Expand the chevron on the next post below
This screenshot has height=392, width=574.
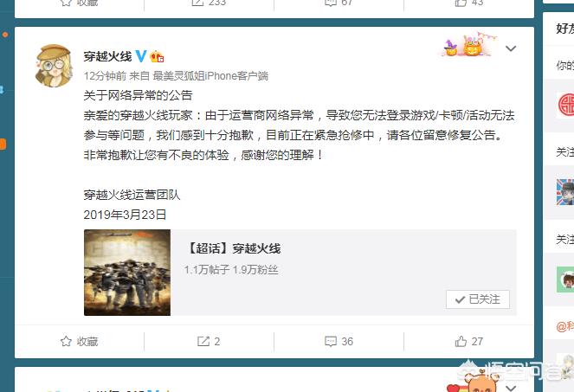coord(511,388)
